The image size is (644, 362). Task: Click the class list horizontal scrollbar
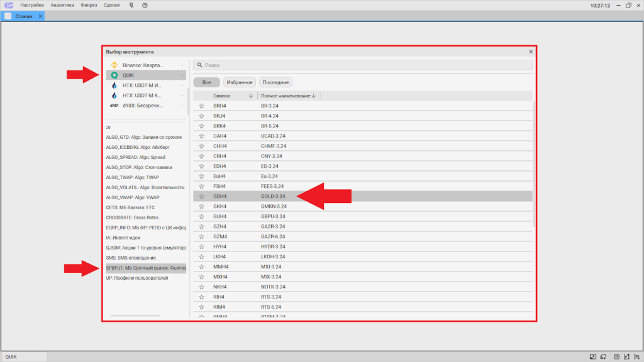[x=136, y=315]
